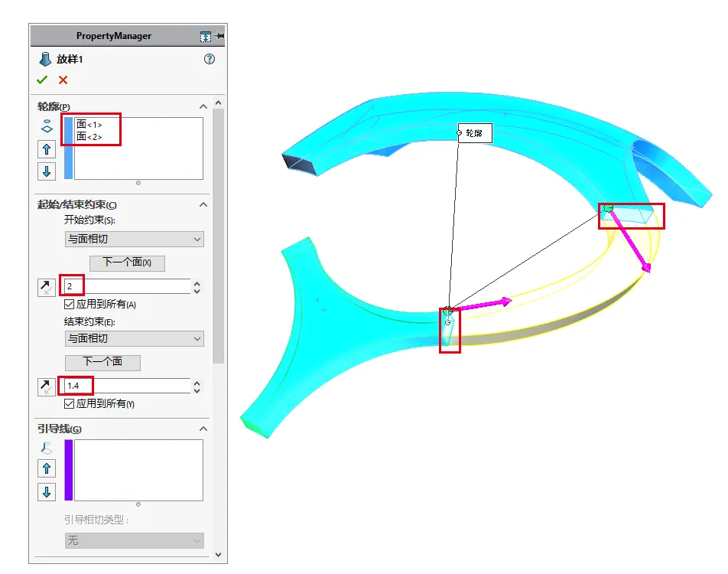Viewport: 728px width, 574px height.
Task: Collapse the 引导线(G) section
Action: tap(203, 429)
